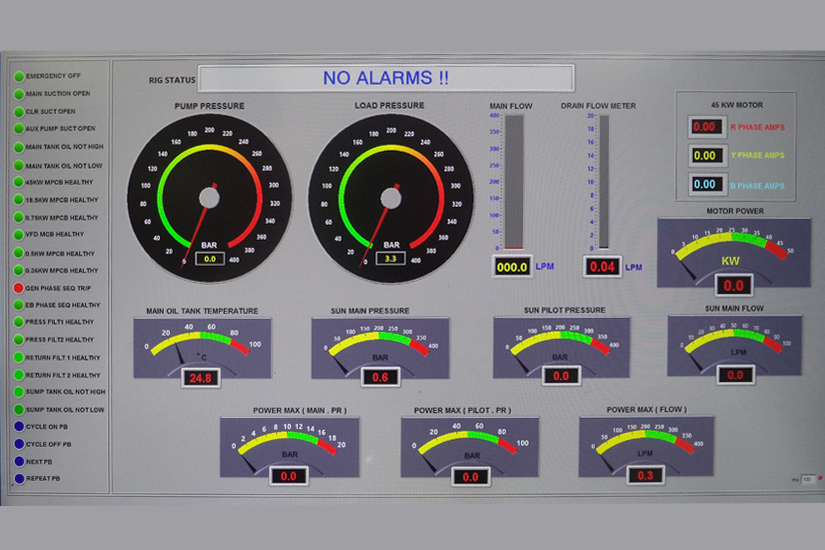Click the Main Flow vertical bar gauge
This screenshot has height=550, width=825.
point(513,181)
